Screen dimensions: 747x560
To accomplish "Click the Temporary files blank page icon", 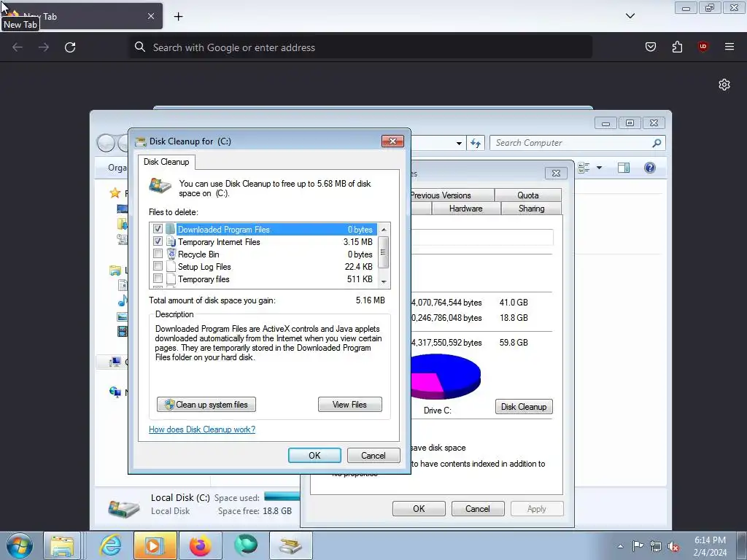I will point(171,279).
